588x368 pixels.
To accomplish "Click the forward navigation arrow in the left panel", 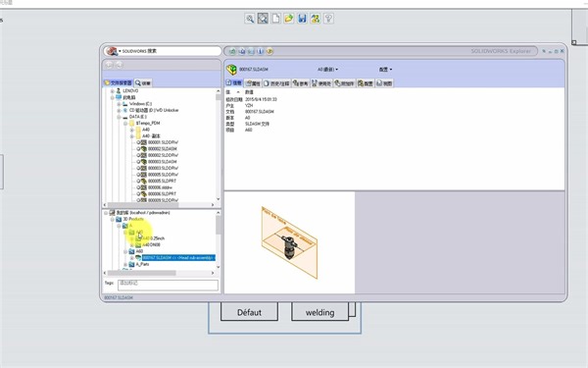I will [119, 65].
